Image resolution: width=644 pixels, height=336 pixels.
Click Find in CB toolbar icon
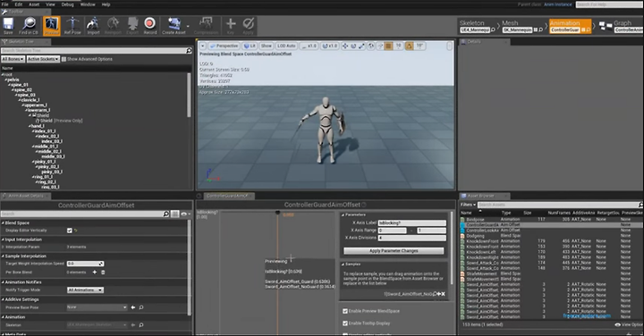point(29,26)
